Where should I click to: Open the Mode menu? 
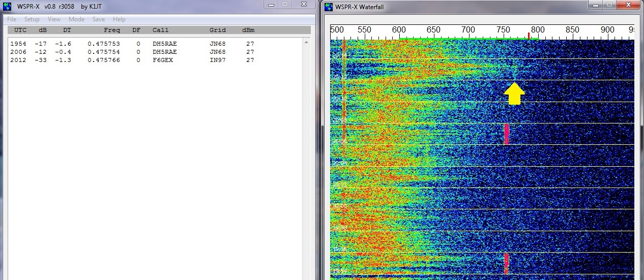[76, 19]
